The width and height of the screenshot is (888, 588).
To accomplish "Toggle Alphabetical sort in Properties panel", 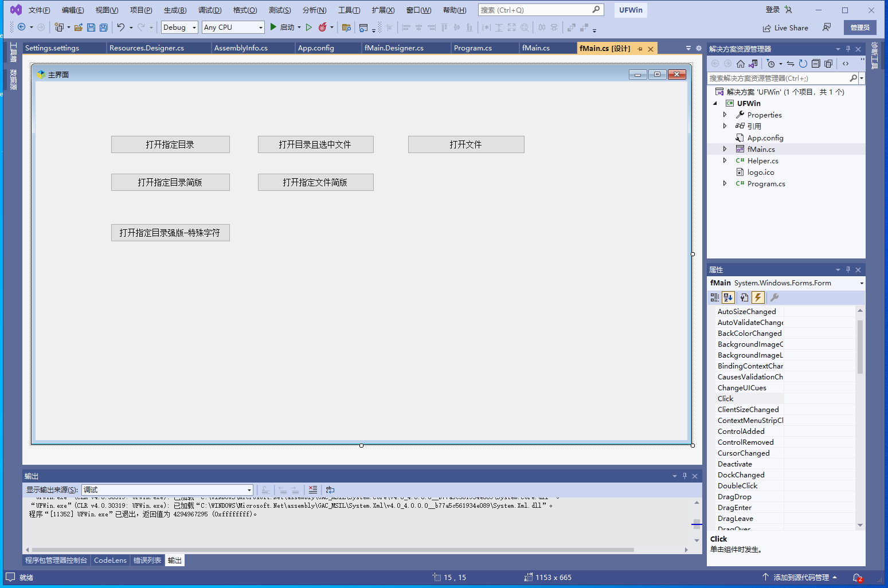I will coord(728,297).
